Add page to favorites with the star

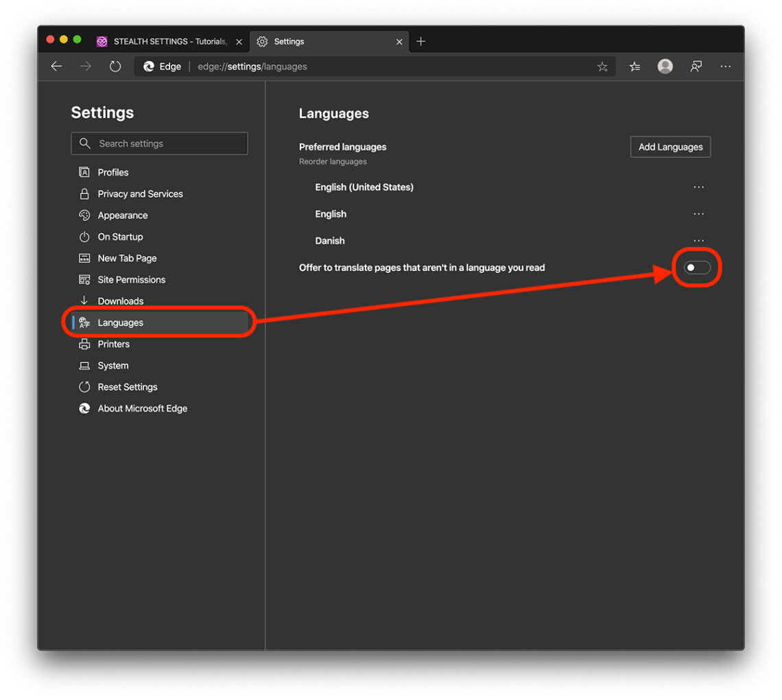pyautogui.click(x=602, y=66)
